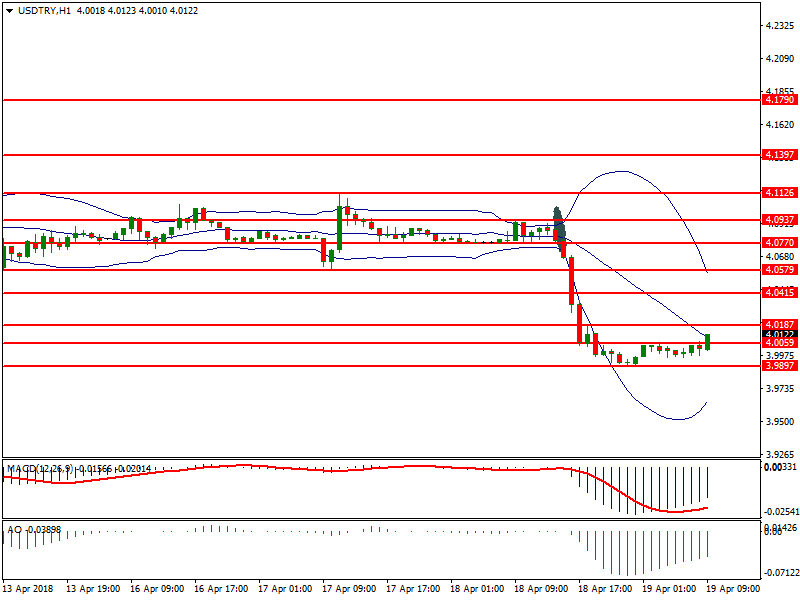This screenshot has width=800, height=600.
Task: Click the 4.0415 price level tag
Action: [778, 292]
